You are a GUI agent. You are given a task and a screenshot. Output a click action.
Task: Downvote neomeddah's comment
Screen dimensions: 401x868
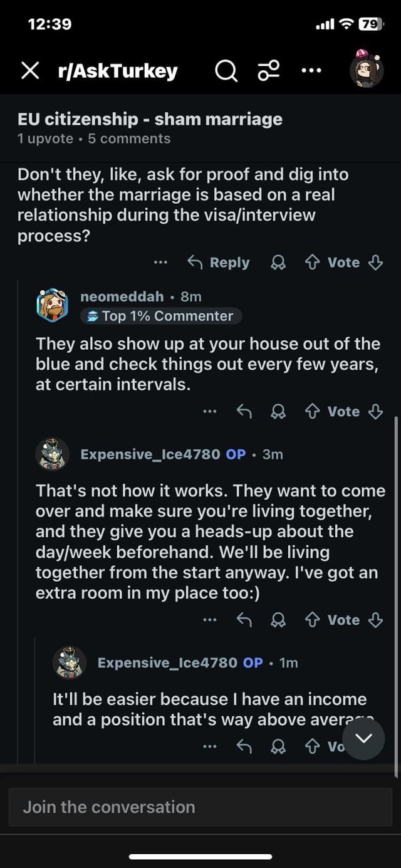[375, 412]
